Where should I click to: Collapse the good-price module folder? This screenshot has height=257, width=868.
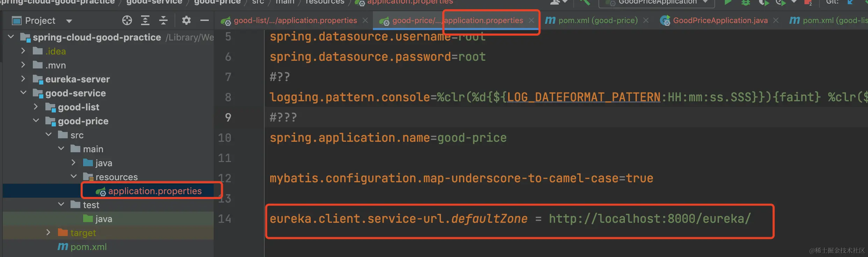point(36,121)
